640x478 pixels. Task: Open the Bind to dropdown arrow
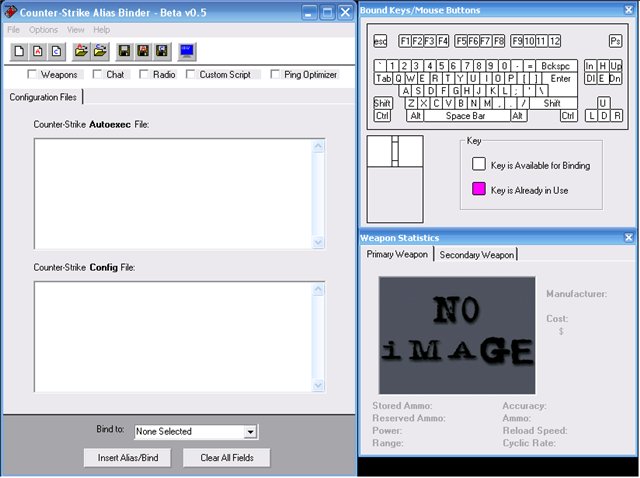pyautogui.click(x=250, y=432)
